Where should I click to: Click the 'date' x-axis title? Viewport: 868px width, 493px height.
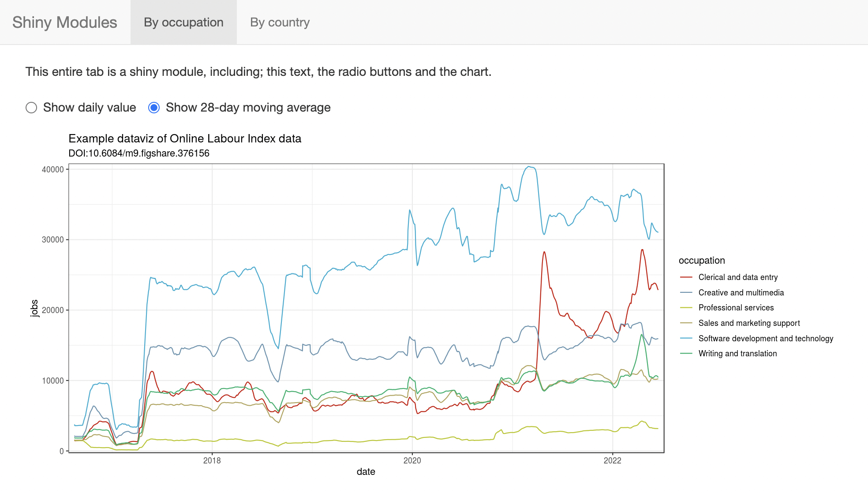coord(366,472)
